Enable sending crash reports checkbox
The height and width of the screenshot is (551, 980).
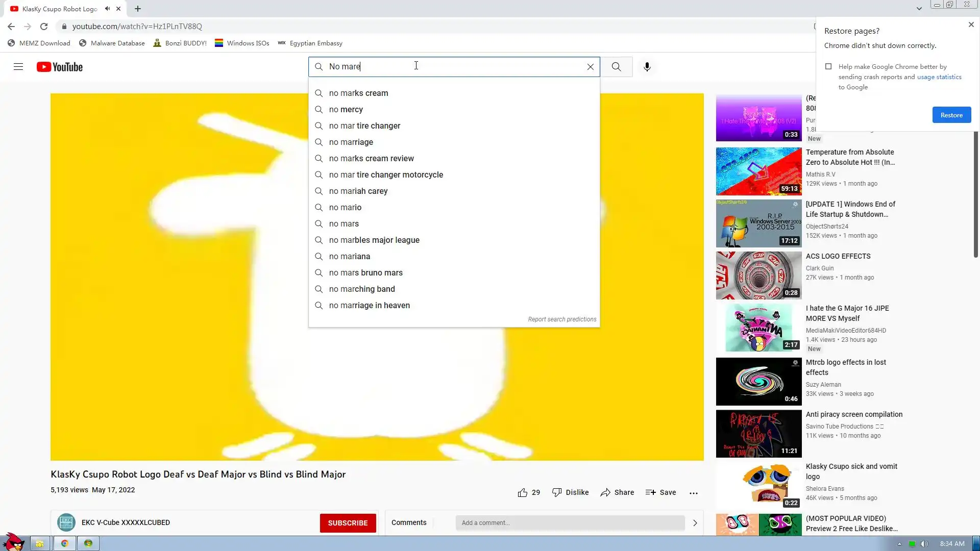(828, 67)
